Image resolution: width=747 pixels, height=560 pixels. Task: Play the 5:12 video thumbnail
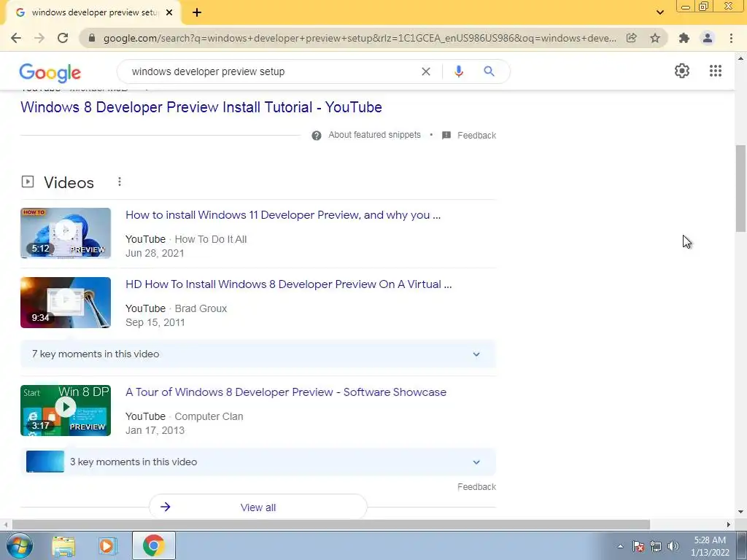pyautogui.click(x=66, y=233)
